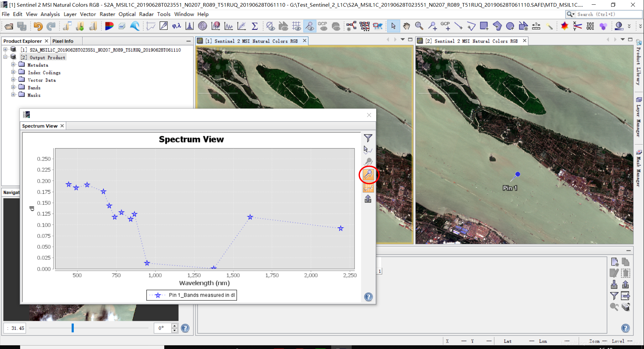Open Spectrum View help

pyautogui.click(x=368, y=297)
